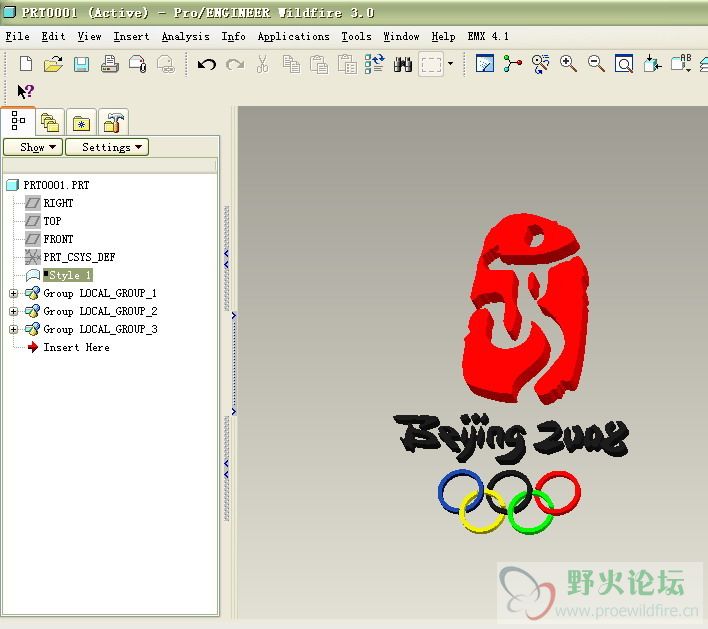708x629 pixels.
Task: Switch to the Connections hammer tab
Action: (113, 123)
